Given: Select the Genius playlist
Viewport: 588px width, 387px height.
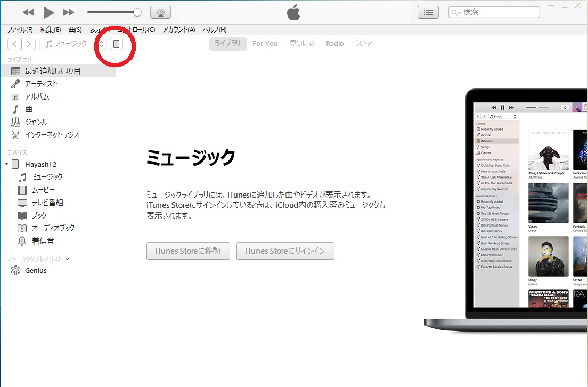Looking at the screenshot, I should point(59,271).
